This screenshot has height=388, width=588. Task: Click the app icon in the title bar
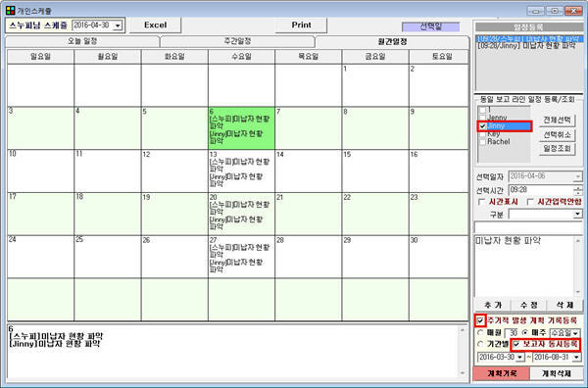11,10
